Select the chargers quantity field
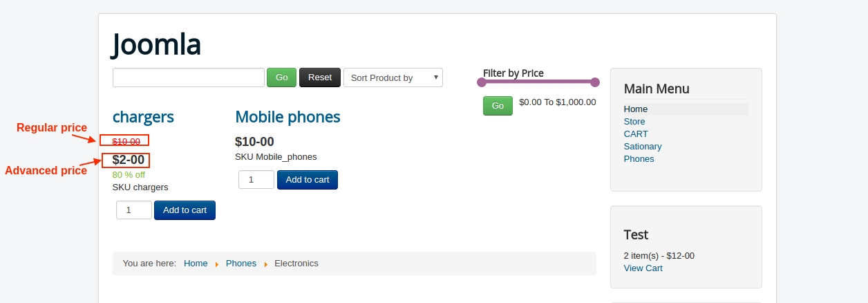 pyautogui.click(x=134, y=210)
